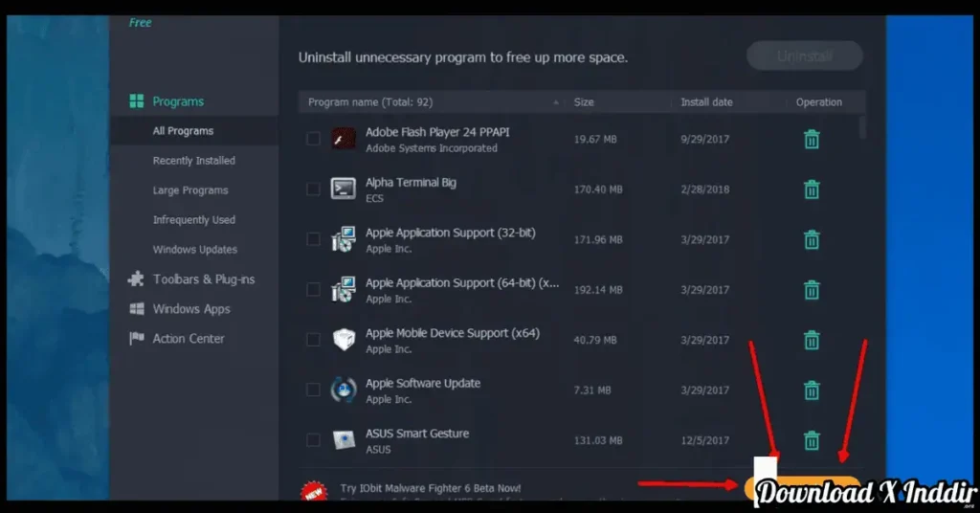Screen dimensions: 980x513
Task: Click the Apple Software Update program icon
Action: coord(344,390)
